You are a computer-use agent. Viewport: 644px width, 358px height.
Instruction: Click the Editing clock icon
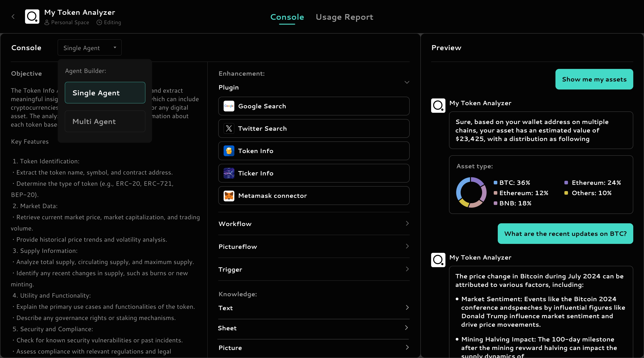pos(99,23)
